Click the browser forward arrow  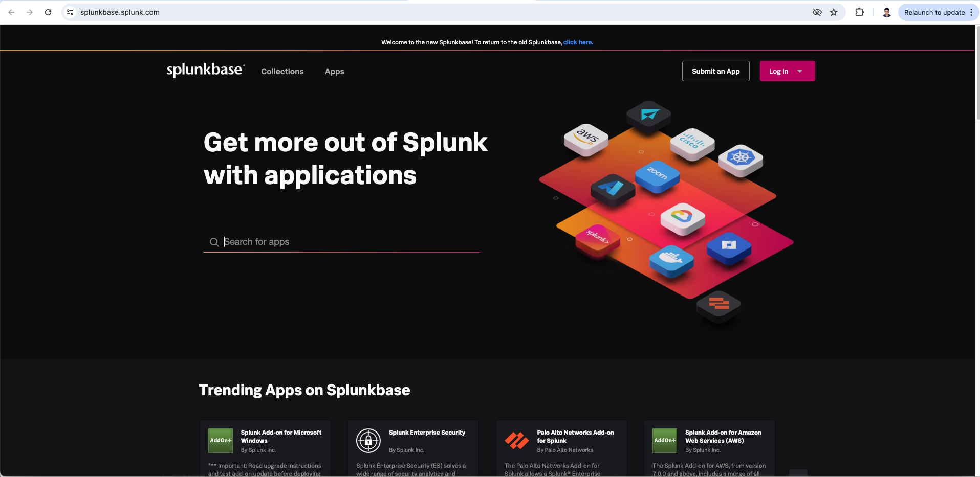pos(30,12)
